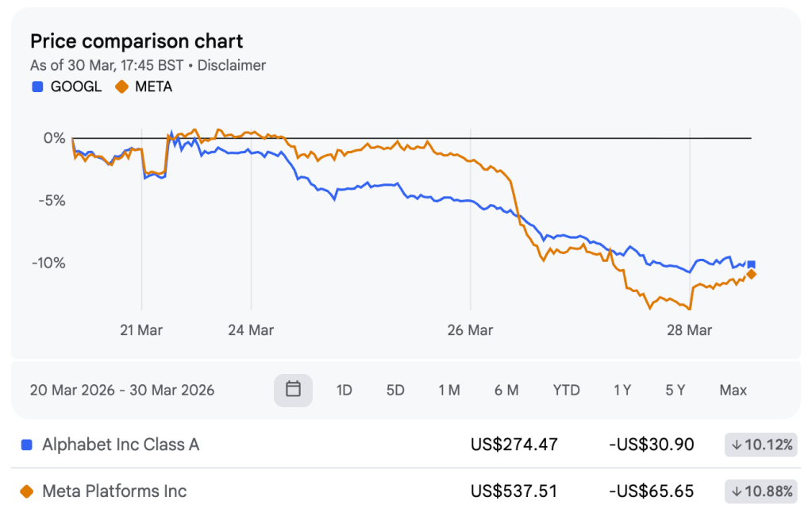Select the 1D time range
812x520 pixels.
click(344, 390)
